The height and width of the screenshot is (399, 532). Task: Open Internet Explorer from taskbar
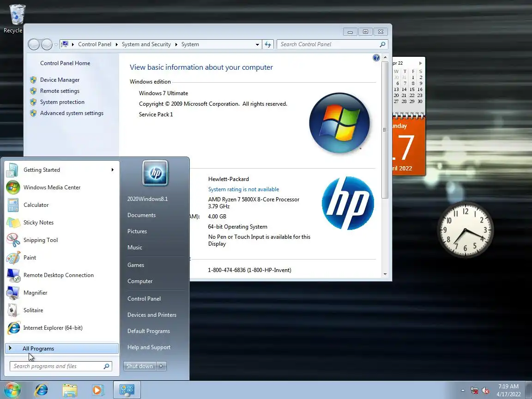pos(42,390)
